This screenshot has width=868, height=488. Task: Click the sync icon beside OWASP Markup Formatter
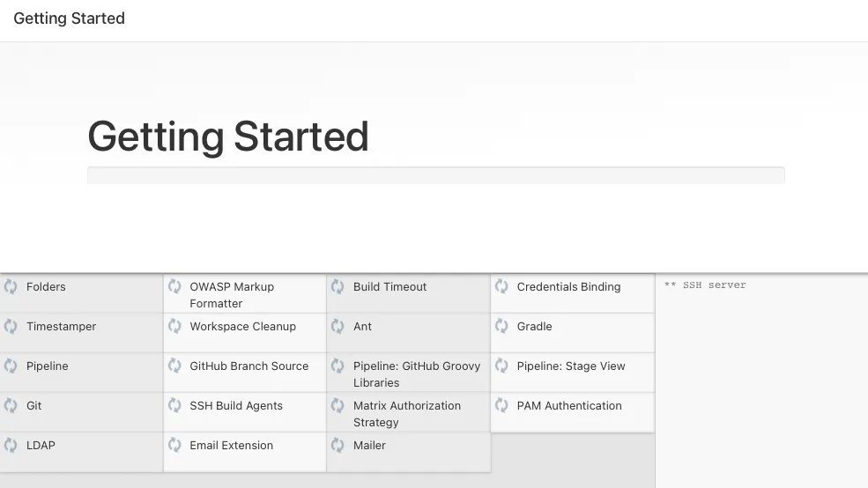point(174,287)
